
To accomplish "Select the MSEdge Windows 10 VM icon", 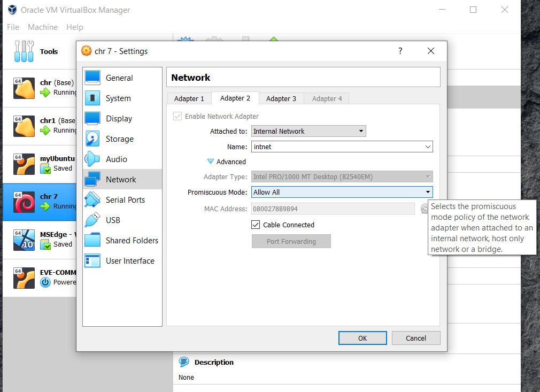I will (24, 240).
